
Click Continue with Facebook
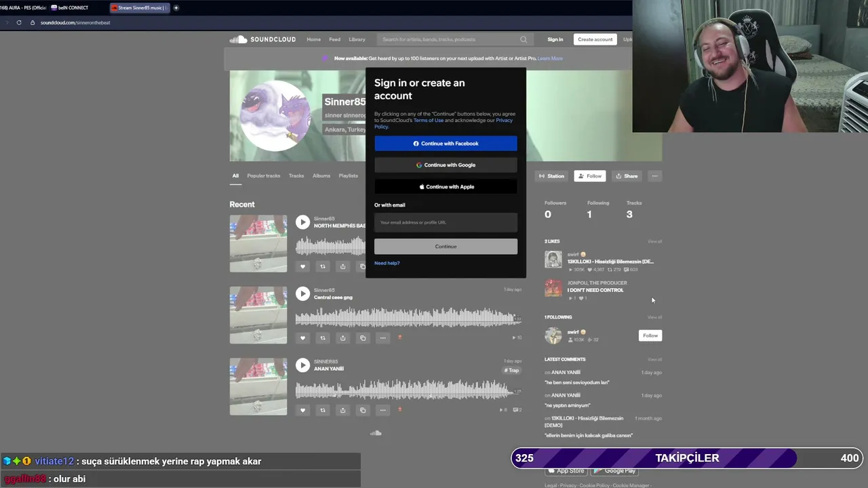tap(446, 144)
